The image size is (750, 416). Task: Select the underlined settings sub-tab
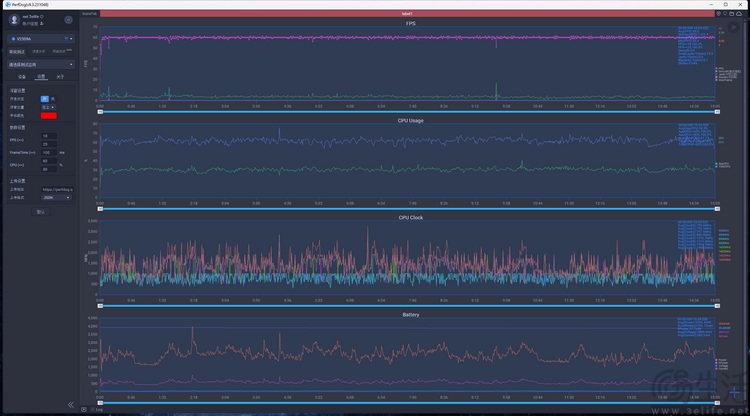(41, 77)
